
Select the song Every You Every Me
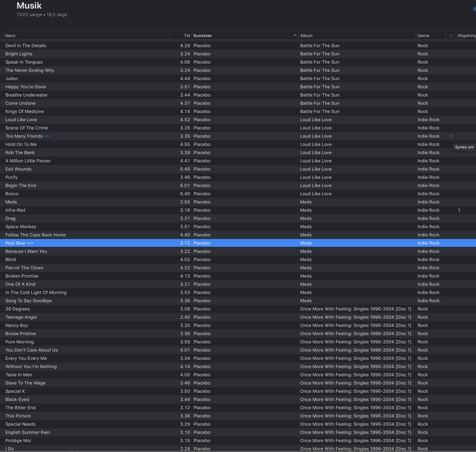(x=26, y=358)
